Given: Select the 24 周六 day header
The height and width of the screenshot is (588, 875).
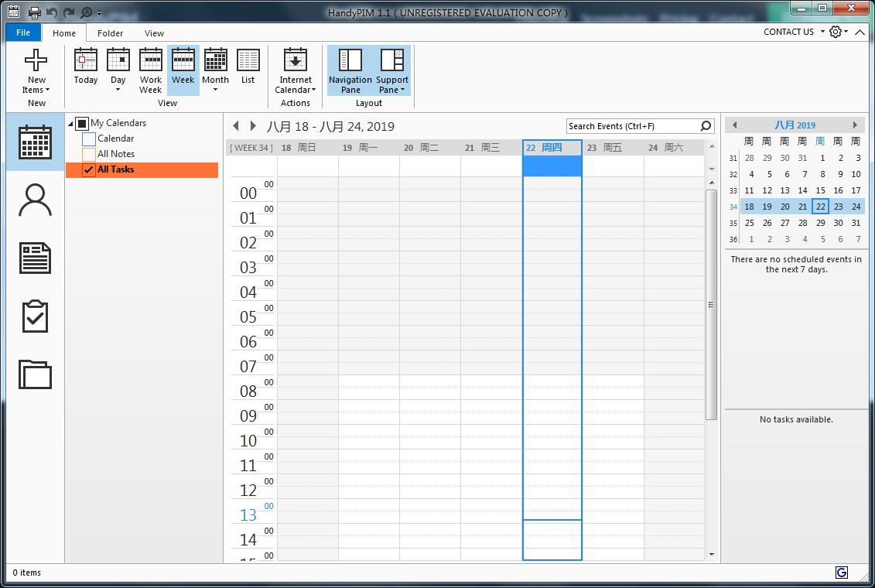Looking at the screenshot, I should (674, 148).
